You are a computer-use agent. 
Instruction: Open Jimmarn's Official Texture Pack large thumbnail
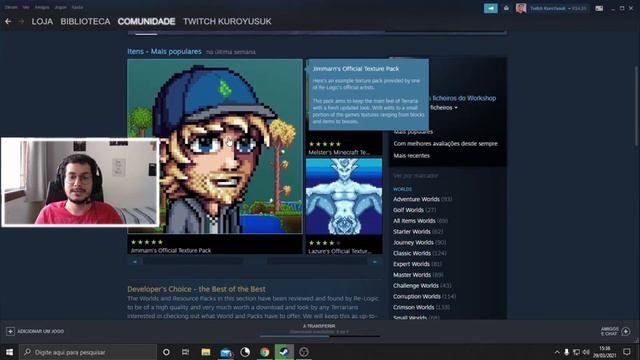(x=215, y=147)
